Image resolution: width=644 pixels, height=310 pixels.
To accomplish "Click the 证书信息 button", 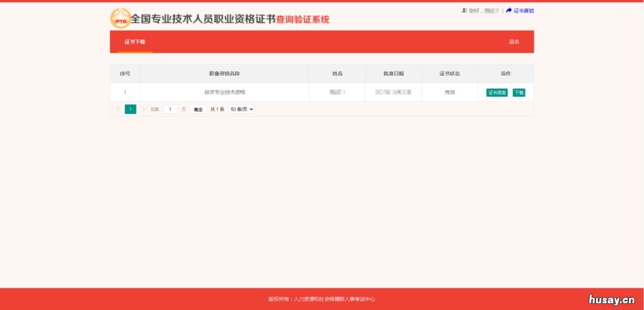I will [x=497, y=93].
